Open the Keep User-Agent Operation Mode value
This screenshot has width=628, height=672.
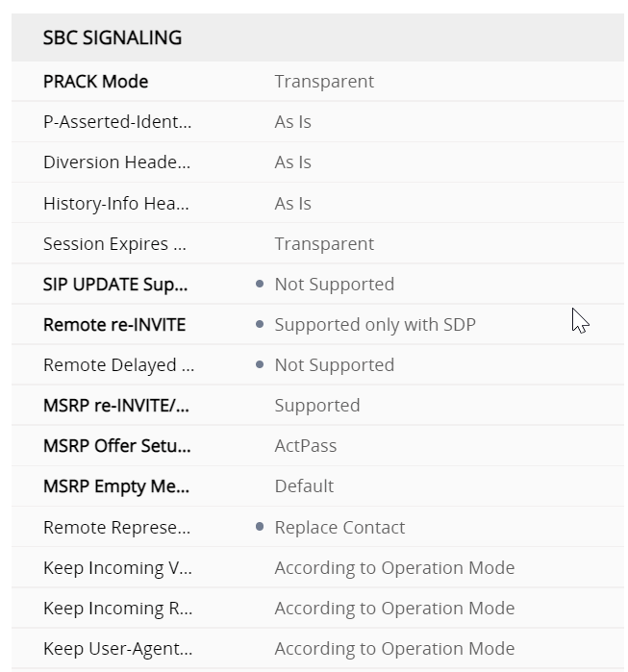[394, 649]
